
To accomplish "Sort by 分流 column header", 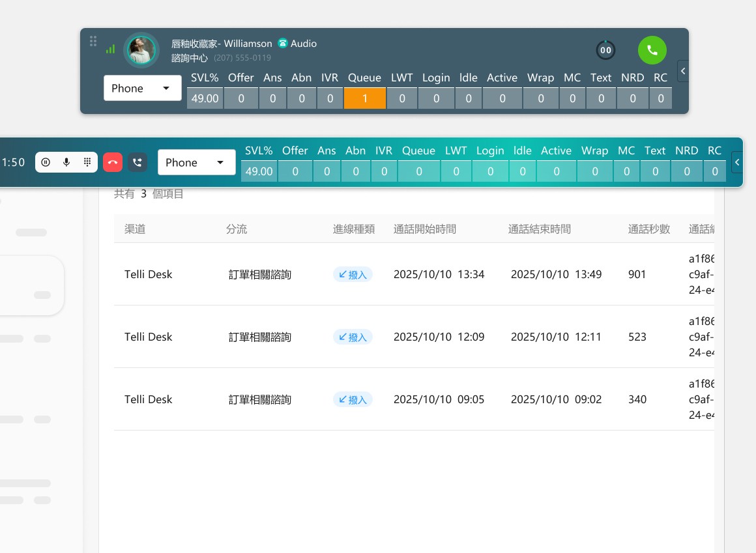I will click(237, 229).
